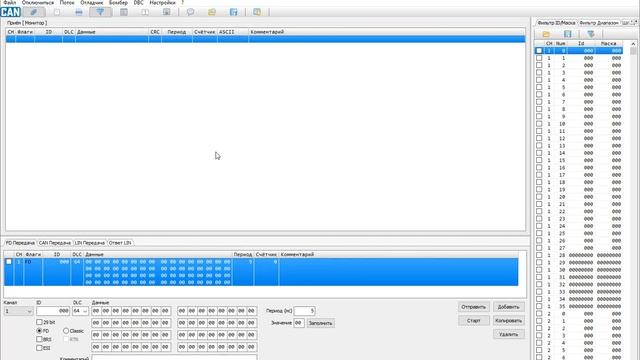
Task: Enable the 29 bit checkbox
Action: point(39,322)
